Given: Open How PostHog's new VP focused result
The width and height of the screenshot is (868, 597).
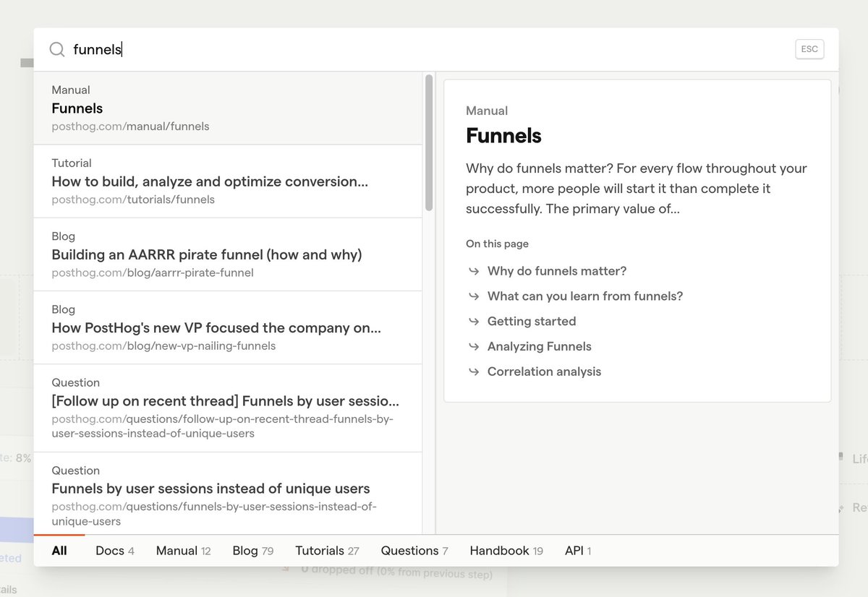Looking at the screenshot, I should [228, 327].
